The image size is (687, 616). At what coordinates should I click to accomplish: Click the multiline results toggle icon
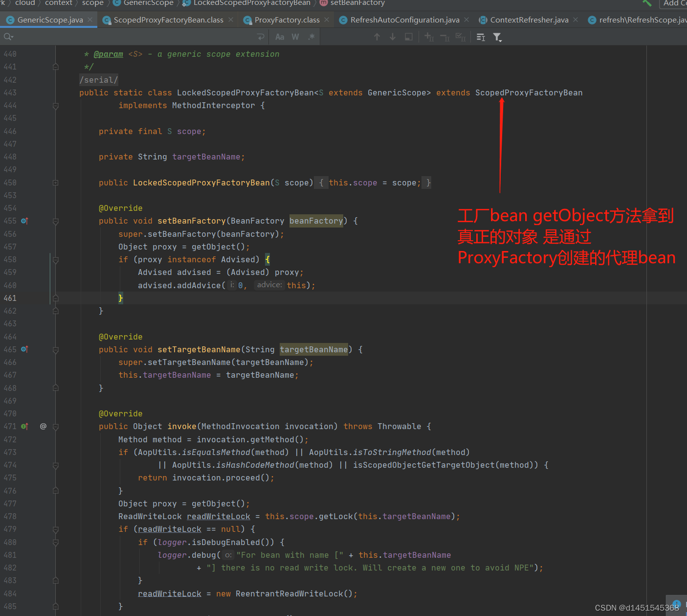[x=481, y=37]
